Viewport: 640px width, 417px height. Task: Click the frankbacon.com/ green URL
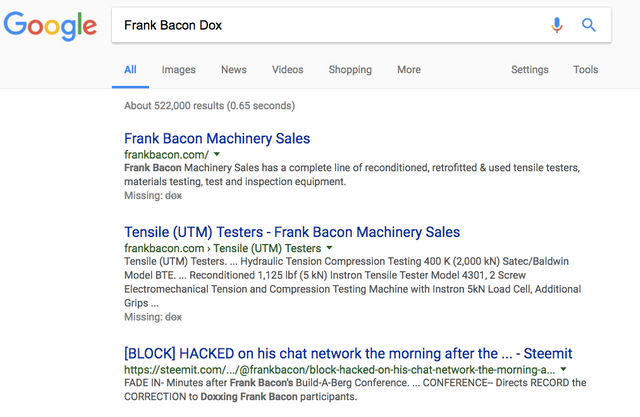pos(166,155)
